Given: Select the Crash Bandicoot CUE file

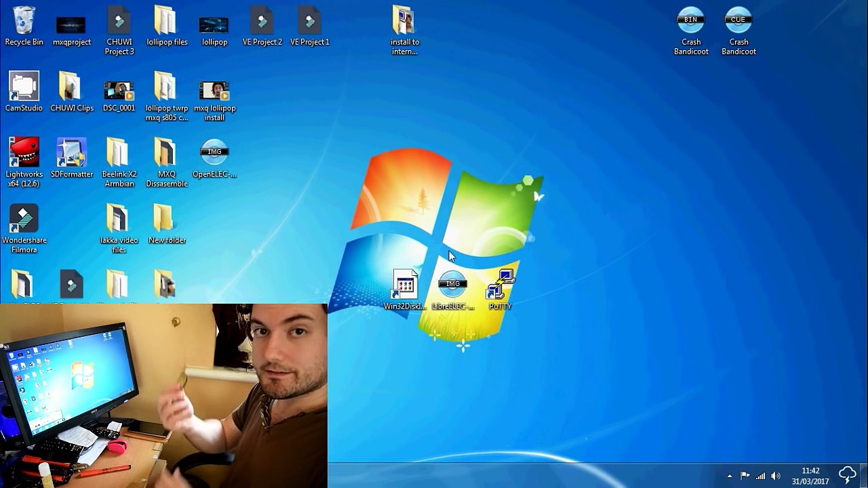Looking at the screenshot, I should [x=738, y=30].
